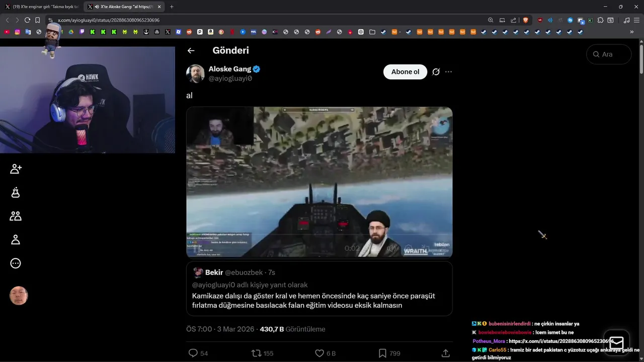The image size is (644, 362).
Task: Click the zoom magnifier in address bar
Action: click(x=491, y=20)
